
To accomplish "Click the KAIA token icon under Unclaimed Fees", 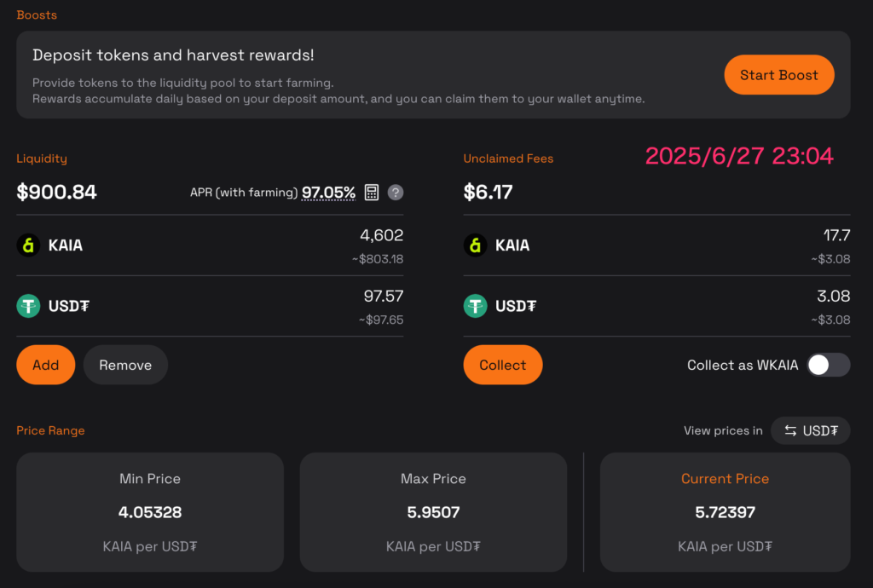I will [x=476, y=245].
